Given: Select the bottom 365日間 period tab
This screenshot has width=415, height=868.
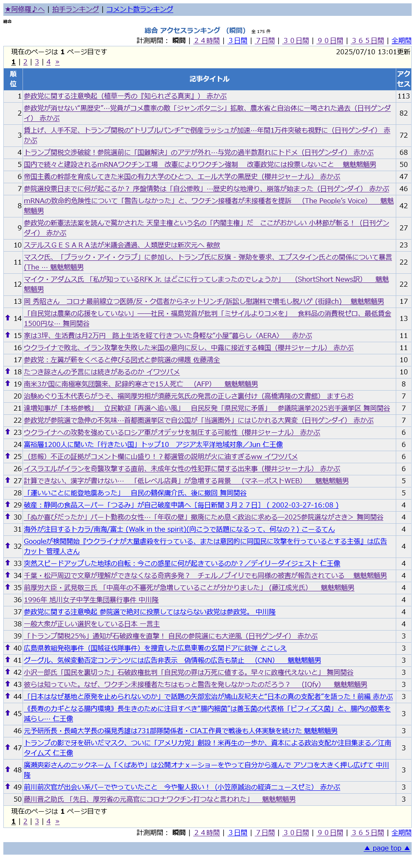Looking at the screenshot, I should click(x=368, y=833).
